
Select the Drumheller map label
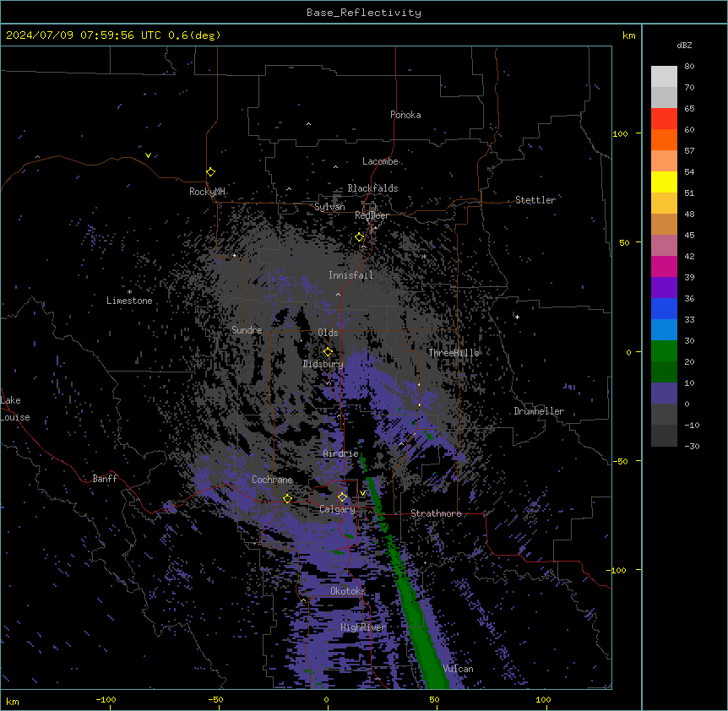[x=539, y=411]
